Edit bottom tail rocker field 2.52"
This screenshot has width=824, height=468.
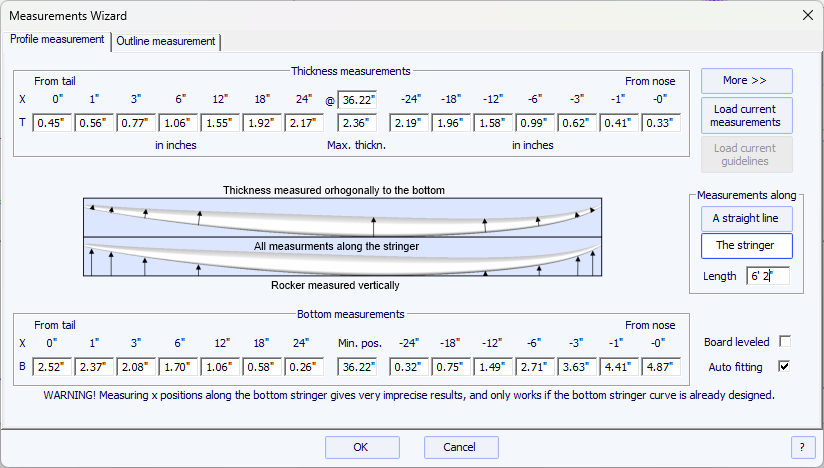(50, 367)
